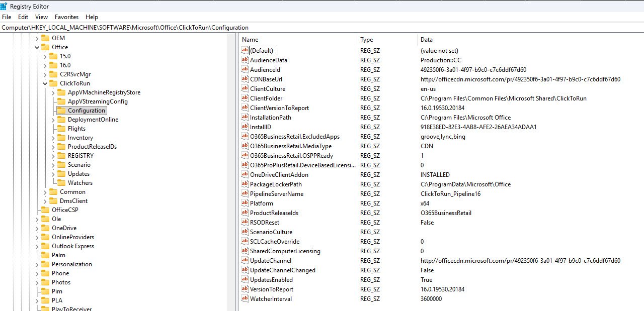Collapse the Office key in tree
This screenshot has height=311, width=644.
tap(37, 47)
